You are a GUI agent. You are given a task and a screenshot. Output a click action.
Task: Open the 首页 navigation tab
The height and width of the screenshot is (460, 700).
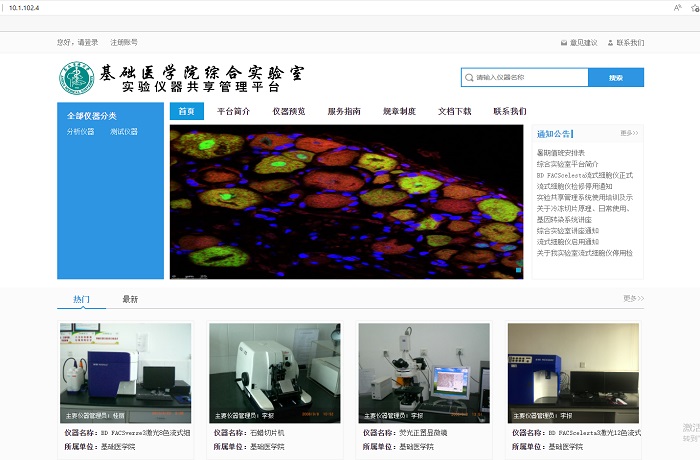click(187, 111)
